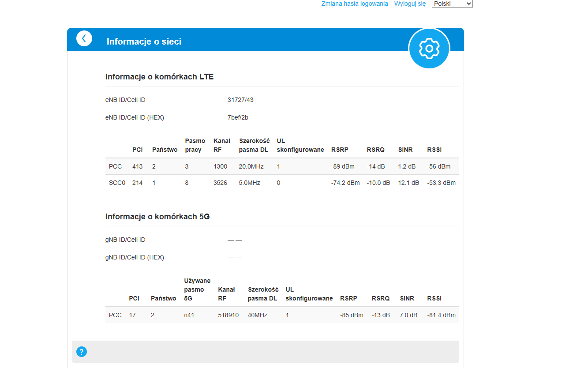Click RSRP value -89 dBm
Screen dimensions: 588x368
click(x=343, y=166)
